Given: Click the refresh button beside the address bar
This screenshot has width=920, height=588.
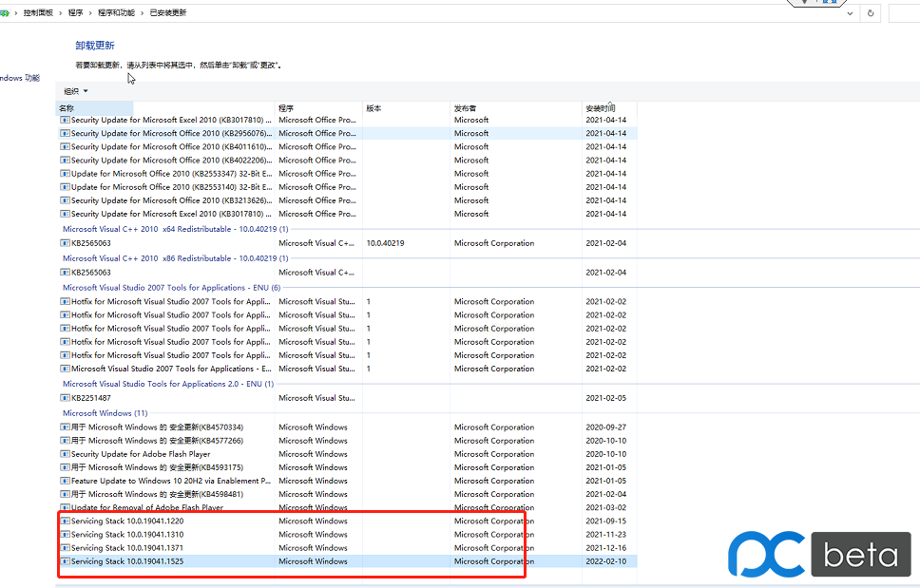Looking at the screenshot, I should 871,13.
